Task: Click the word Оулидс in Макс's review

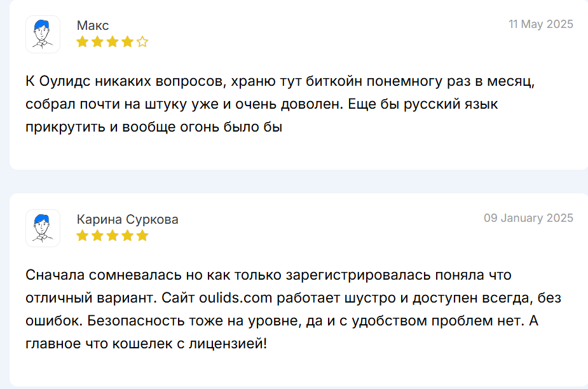Action: (65, 82)
